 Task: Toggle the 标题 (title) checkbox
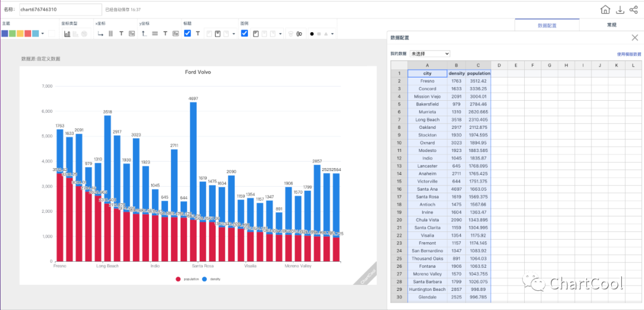[187, 33]
